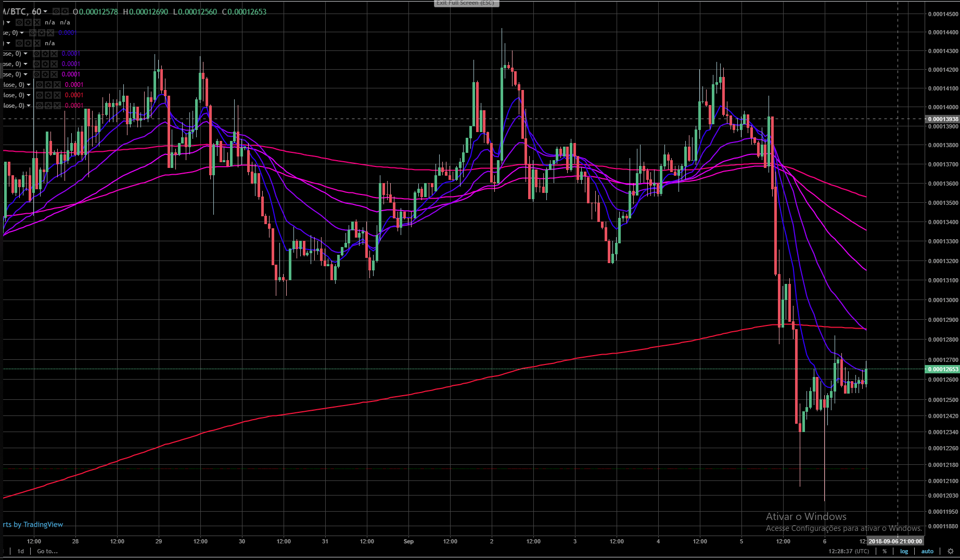Viewport: 960px width, 560px height.
Task: Open gear settings on the pink 'lose, 0)' row
Action: pos(48,85)
